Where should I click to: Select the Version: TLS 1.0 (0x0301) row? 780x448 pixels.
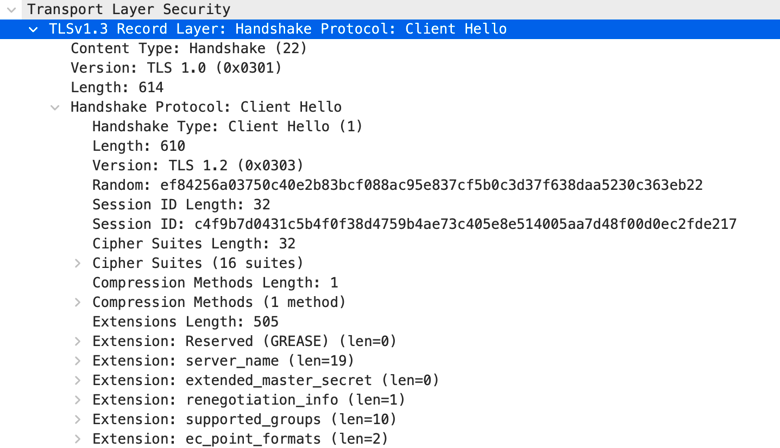point(390,68)
